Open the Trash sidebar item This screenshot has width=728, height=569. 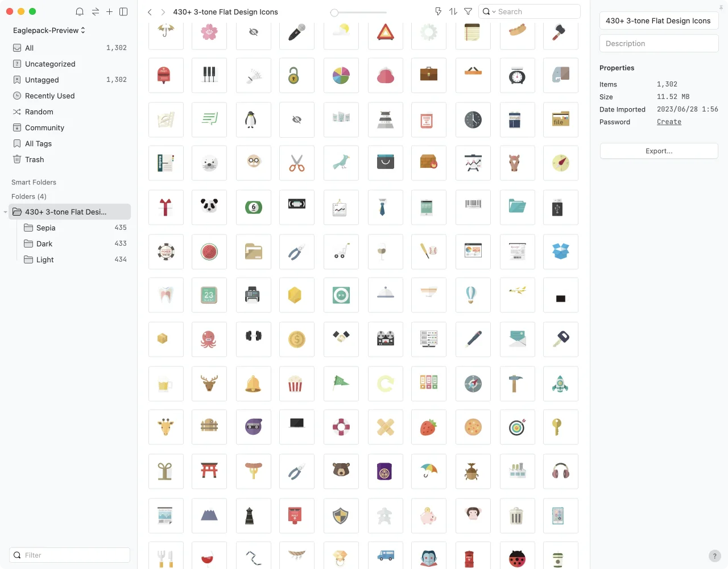coord(34,160)
